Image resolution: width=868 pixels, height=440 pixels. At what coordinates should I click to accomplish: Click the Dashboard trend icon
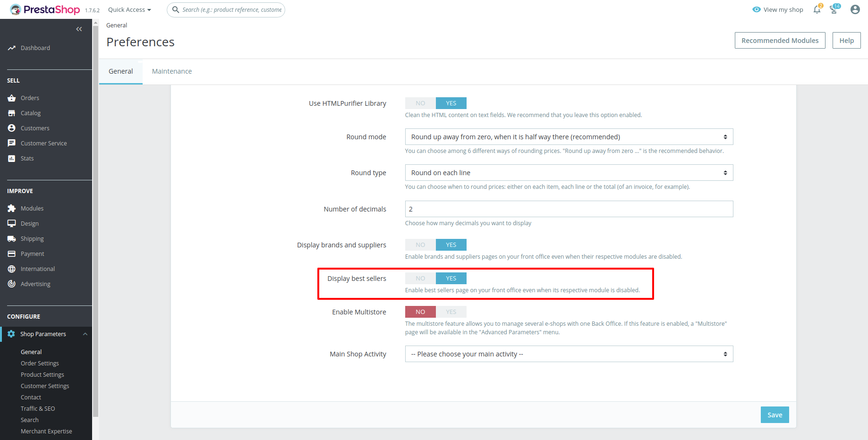click(x=12, y=48)
